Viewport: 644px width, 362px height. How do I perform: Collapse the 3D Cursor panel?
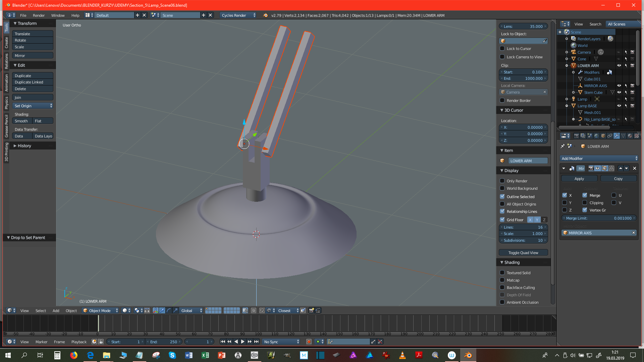[502, 110]
